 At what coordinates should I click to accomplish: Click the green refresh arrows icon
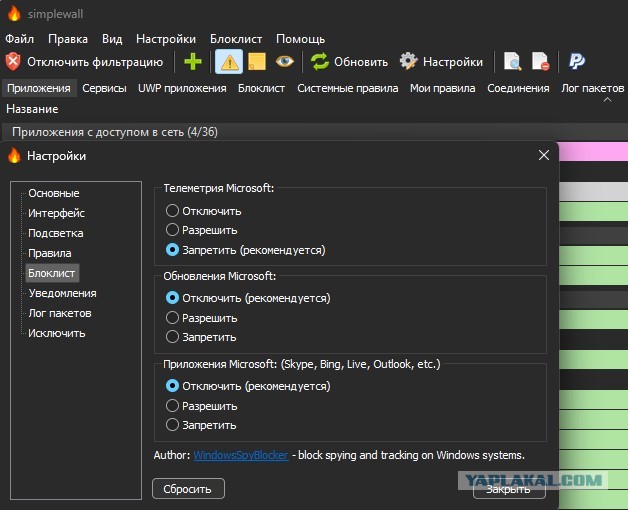tap(320, 62)
